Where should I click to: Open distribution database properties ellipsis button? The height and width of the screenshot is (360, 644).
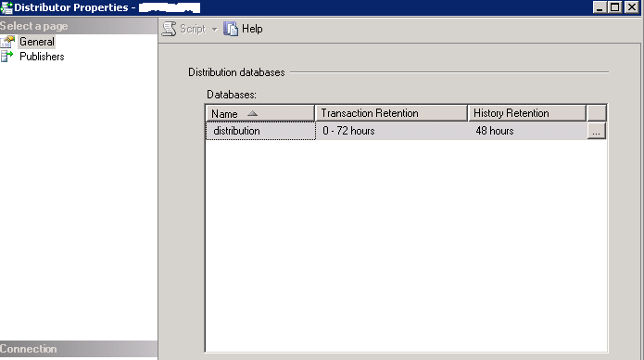point(597,131)
